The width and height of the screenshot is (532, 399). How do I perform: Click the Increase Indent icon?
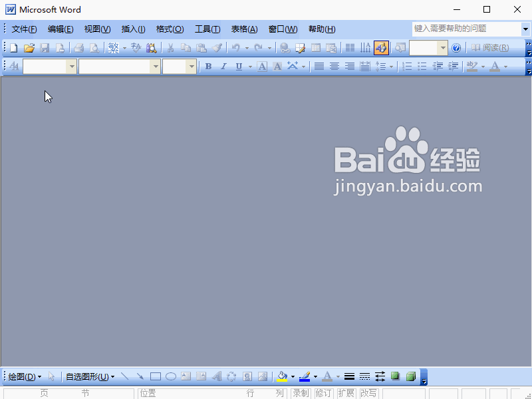(x=453, y=66)
